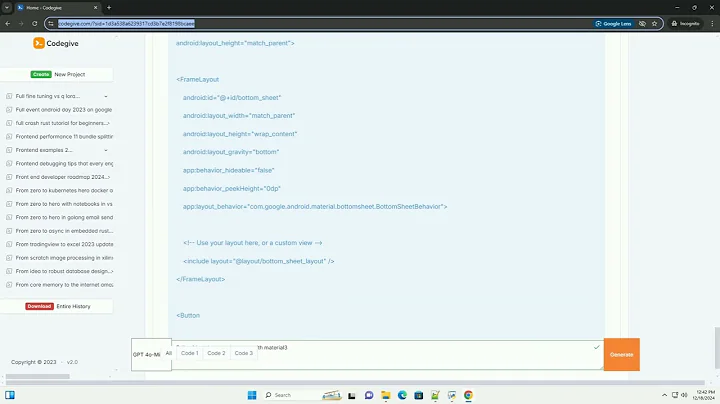The image size is (720, 404).
Task: Open 'Front end developer roadmap 2024' project
Action: pyautogui.click(x=63, y=177)
